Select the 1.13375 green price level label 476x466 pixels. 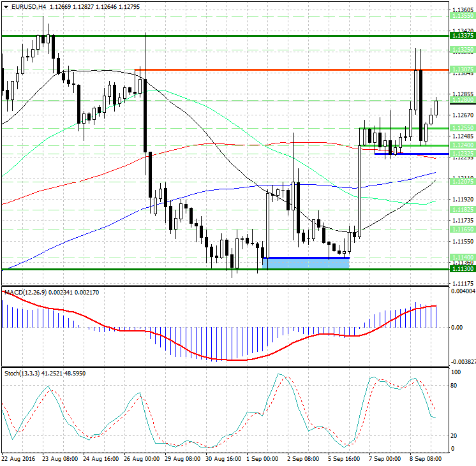tap(463, 36)
